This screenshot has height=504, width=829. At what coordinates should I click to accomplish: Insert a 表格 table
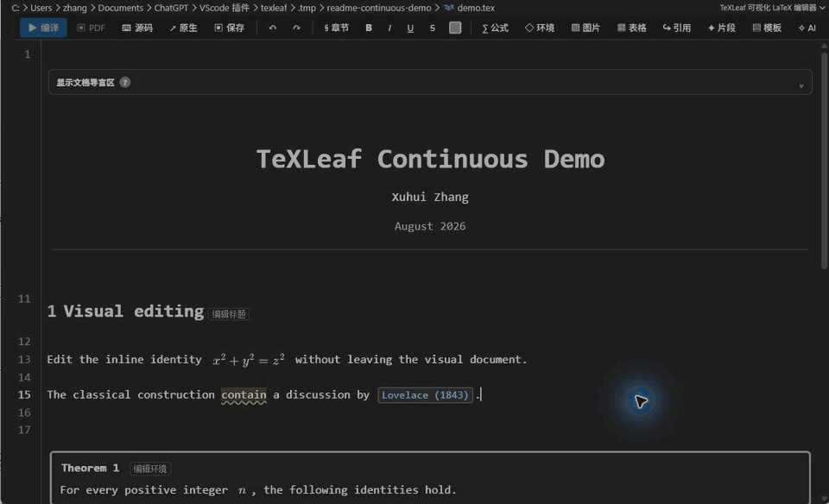[x=632, y=28]
